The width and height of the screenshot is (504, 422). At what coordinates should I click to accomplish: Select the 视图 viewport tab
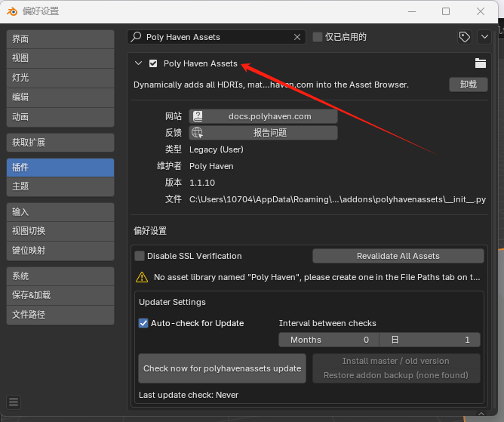[60, 58]
